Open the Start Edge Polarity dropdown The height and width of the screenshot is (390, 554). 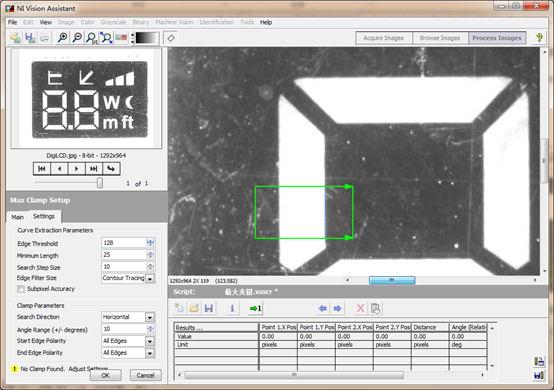click(150, 341)
